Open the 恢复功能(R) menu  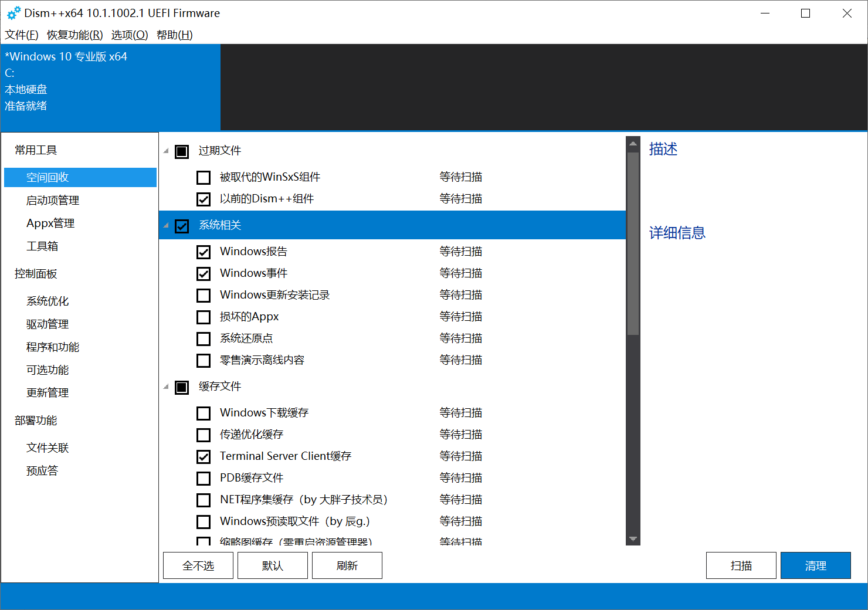(x=74, y=35)
